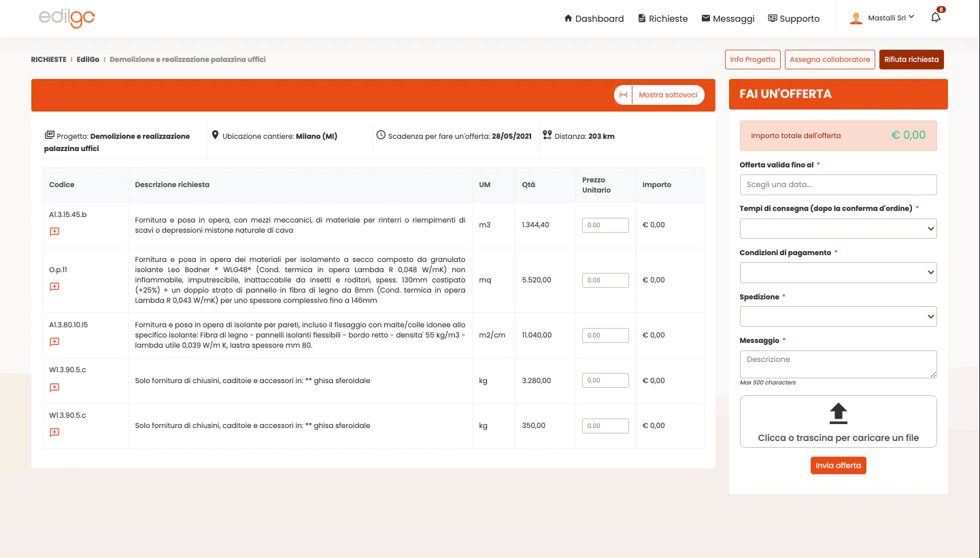Click unit price field for 3.280,00 kg row
This screenshot has width=980, height=558.
(x=605, y=380)
